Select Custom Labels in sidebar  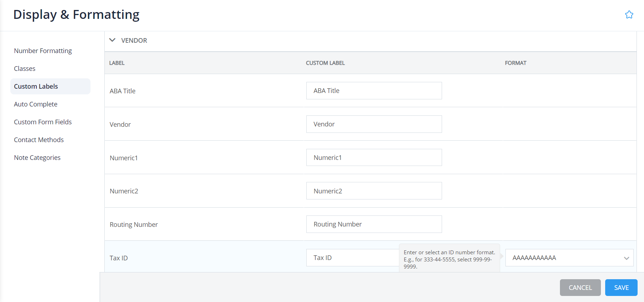(50, 87)
